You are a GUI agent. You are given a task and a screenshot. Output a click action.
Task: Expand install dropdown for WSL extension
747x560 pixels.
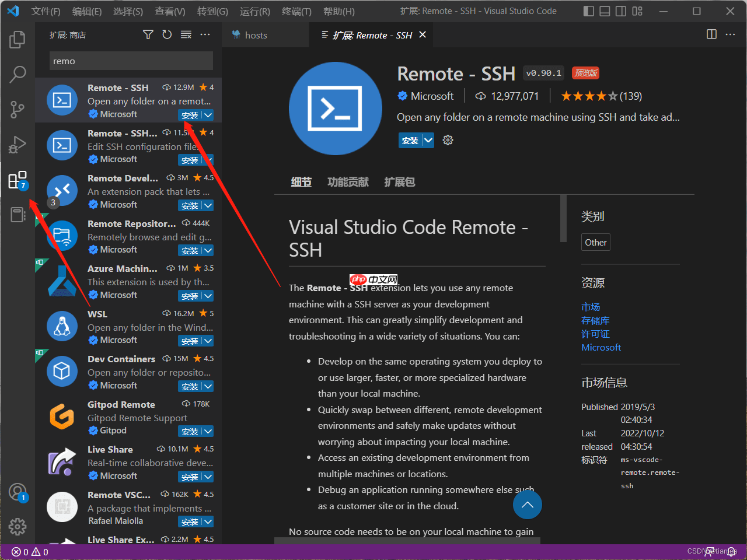pyautogui.click(x=208, y=341)
